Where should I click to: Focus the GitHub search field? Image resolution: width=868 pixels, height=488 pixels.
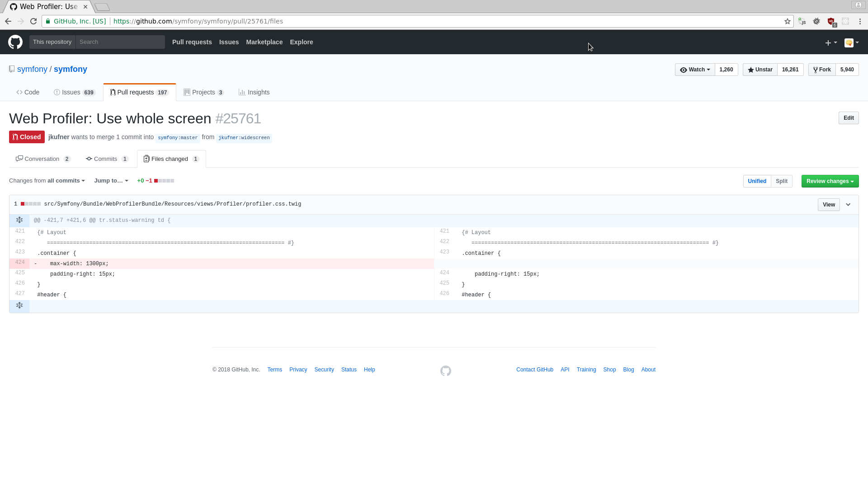(120, 42)
